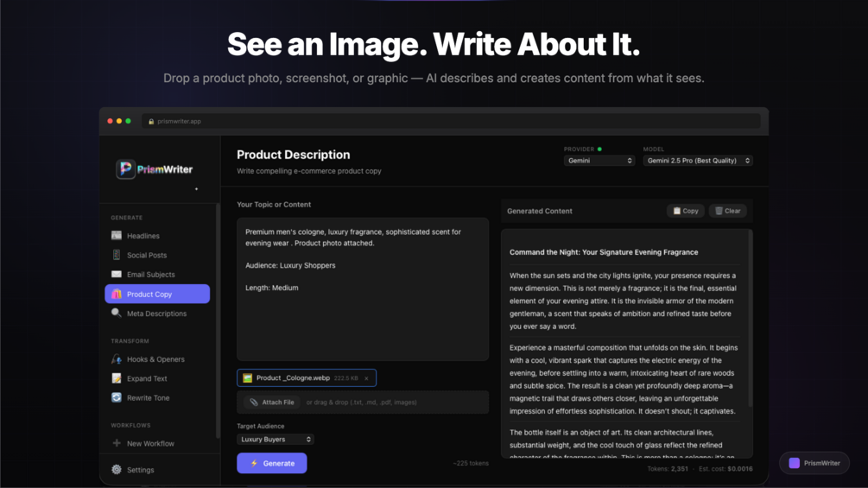Viewport: 868px width, 488px height.
Task: Open Meta Descriptions in sidebar
Action: click(x=157, y=314)
